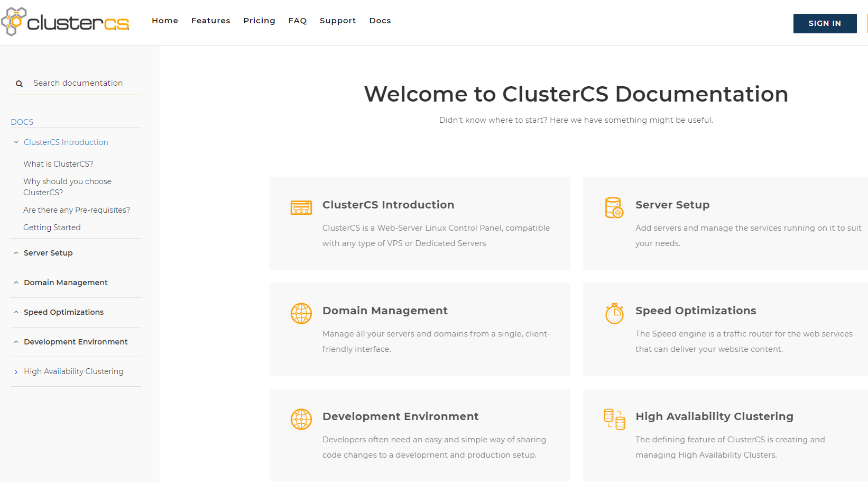The width and height of the screenshot is (868, 482).
Task: Click the ClusterCS Introduction card icon
Action: pos(301,207)
